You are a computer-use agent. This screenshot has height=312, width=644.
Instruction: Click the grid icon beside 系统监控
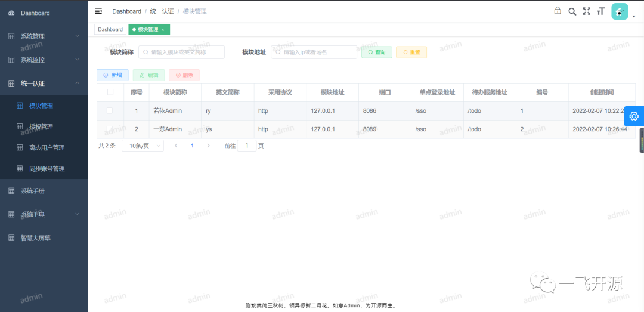(x=11, y=60)
